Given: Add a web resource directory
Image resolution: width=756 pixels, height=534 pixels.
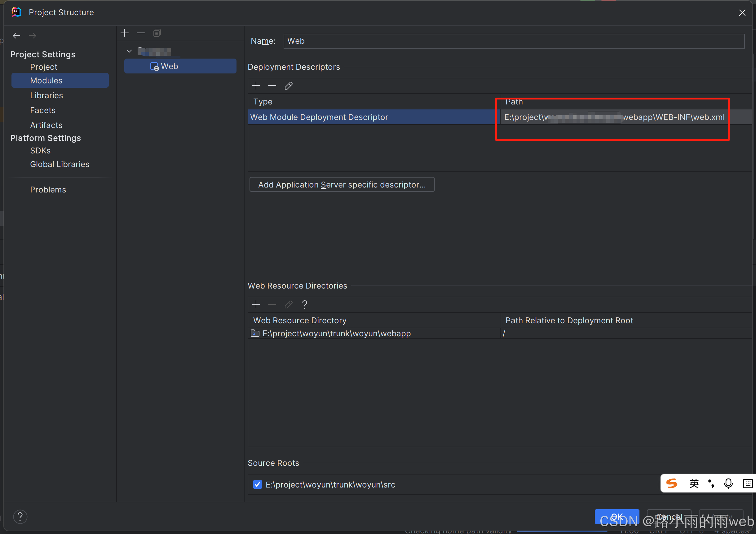Looking at the screenshot, I should click(x=256, y=305).
